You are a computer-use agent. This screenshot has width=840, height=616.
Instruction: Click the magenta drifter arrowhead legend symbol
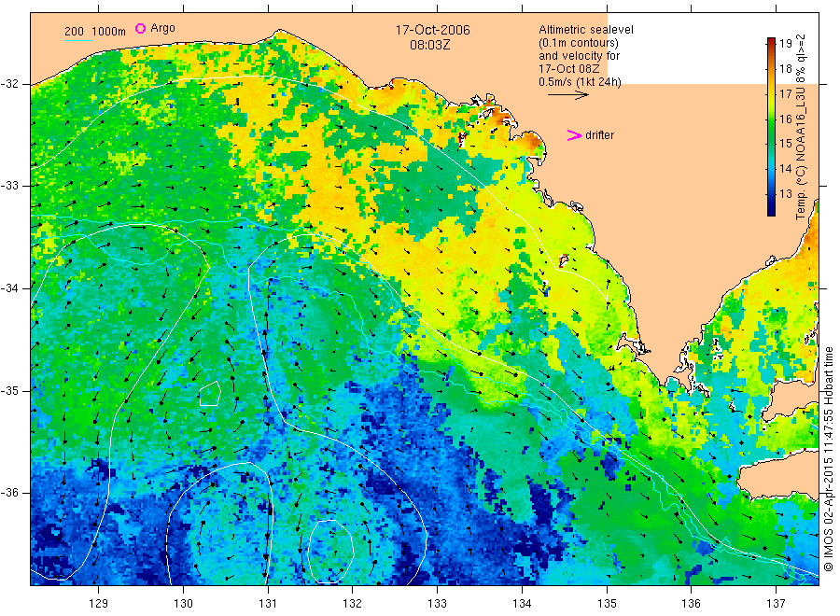tap(574, 135)
